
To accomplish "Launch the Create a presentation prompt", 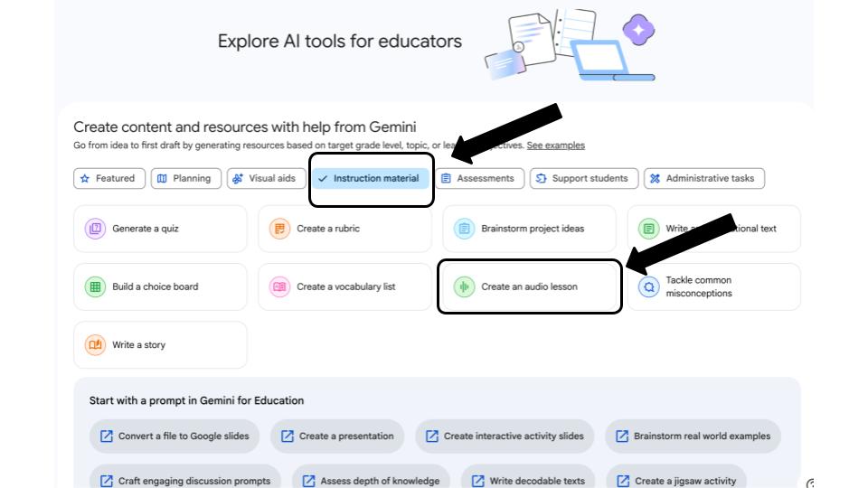I will pos(337,436).
